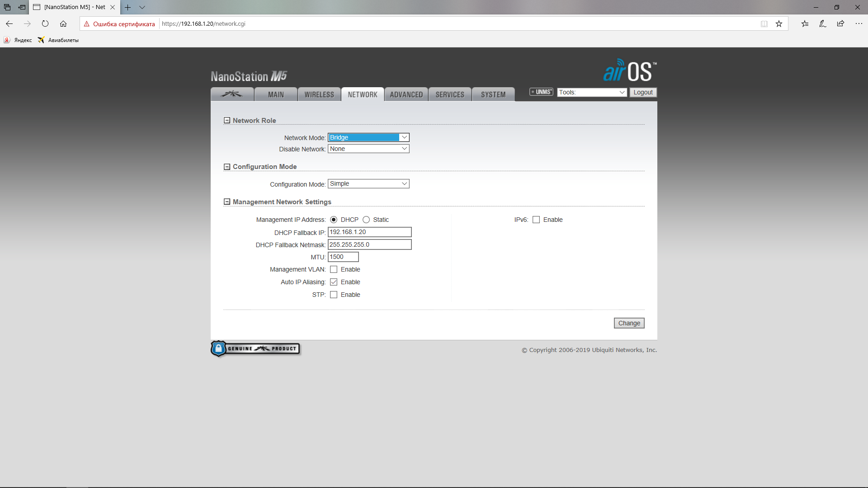Switch to the MAIN tab
This screenshot has width=868, height=488.
click(276, 94)
